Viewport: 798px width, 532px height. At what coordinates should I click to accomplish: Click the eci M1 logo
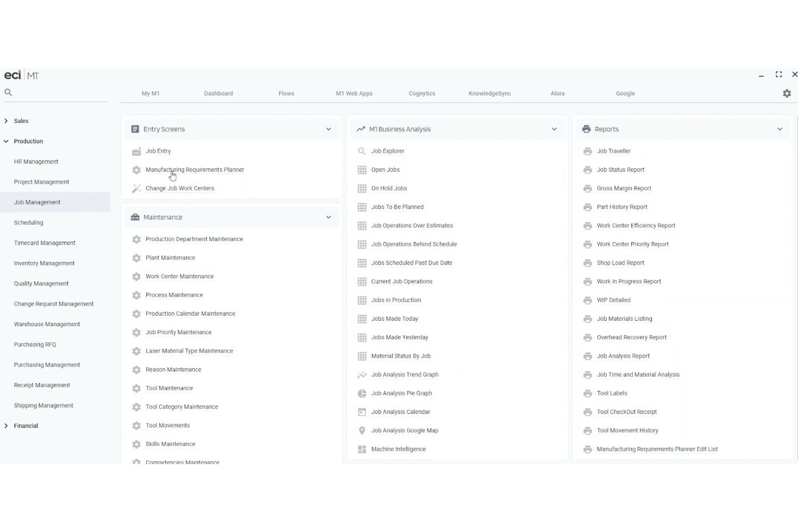click(x=22, y=75)
